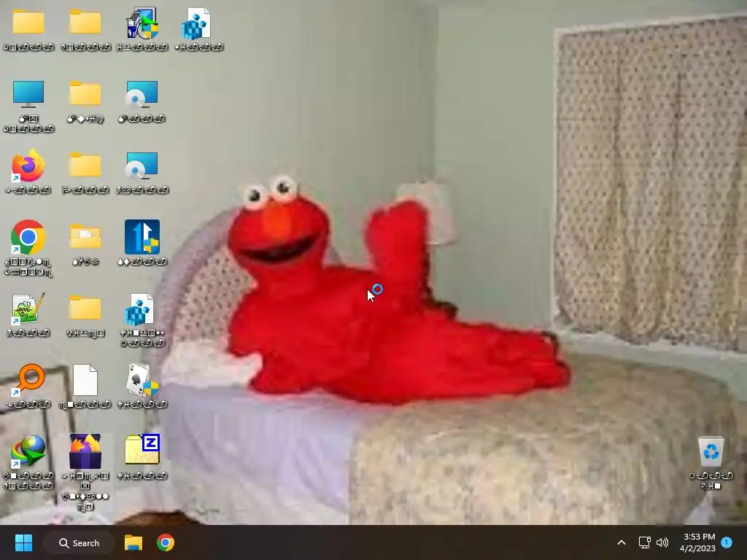Image resolution: width=747 pixels, height=560 pixels.
Task: Select the yellow folder right of the This PC icon
Action: tap(85, 93)
